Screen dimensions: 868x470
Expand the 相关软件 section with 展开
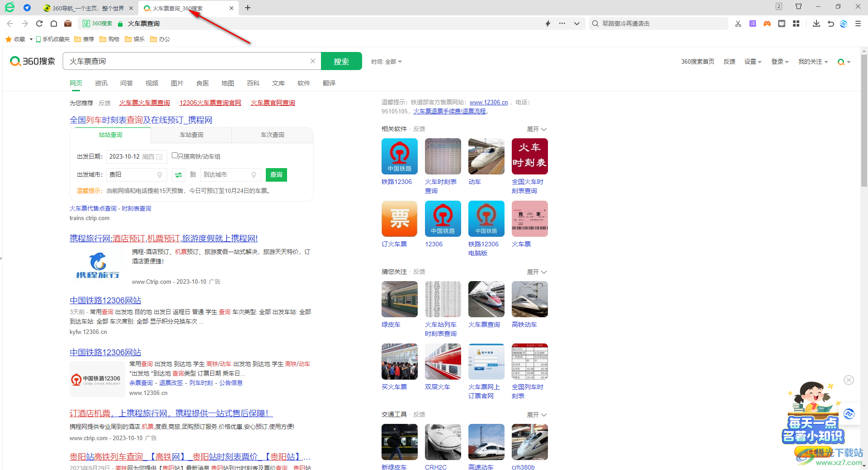click(x=537, y=129)
